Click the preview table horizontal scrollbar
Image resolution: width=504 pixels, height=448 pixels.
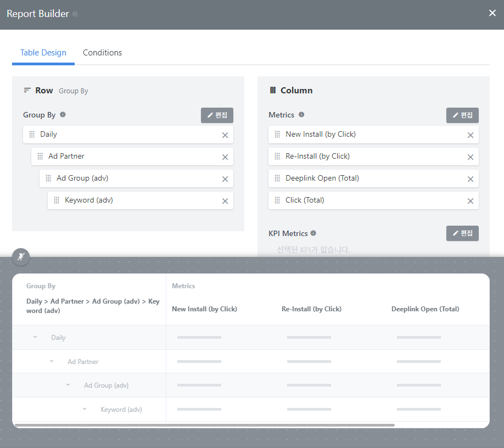(205, 425)
